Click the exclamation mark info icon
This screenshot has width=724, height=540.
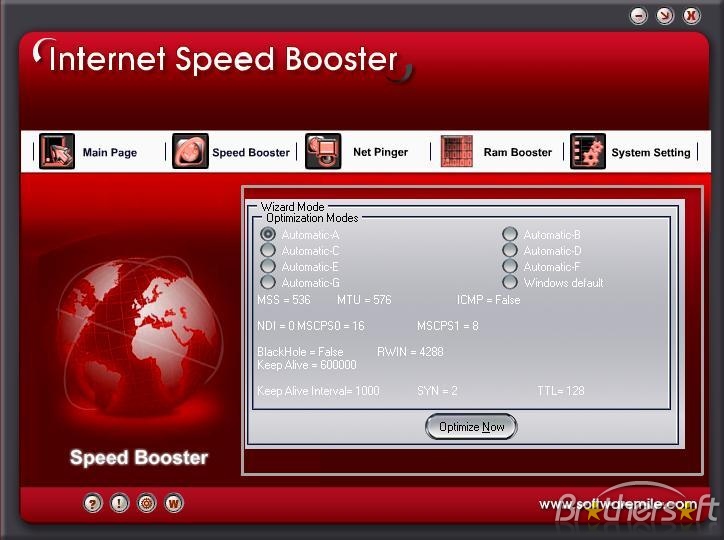coord(120,503)
